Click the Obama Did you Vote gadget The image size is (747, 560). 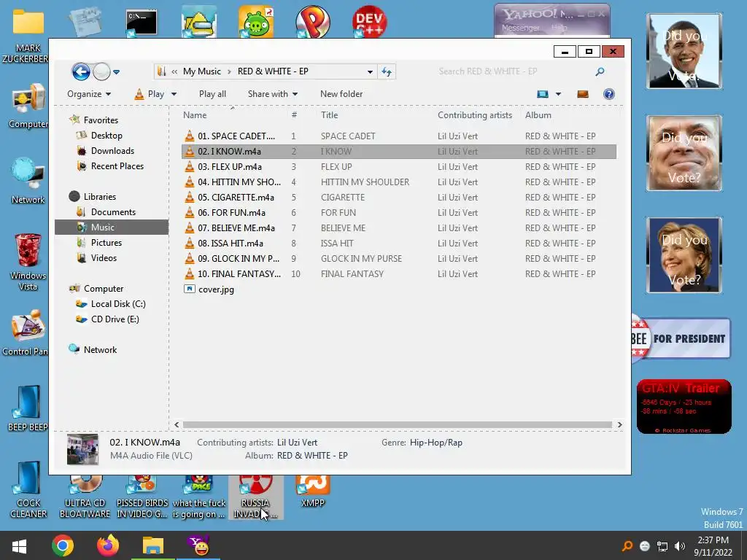[684, 51]
